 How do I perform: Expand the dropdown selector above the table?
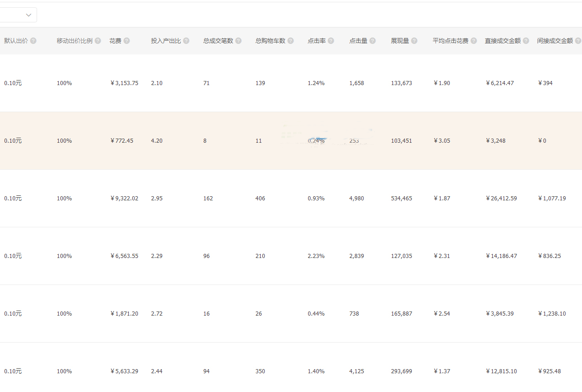[x=18, y=15]
